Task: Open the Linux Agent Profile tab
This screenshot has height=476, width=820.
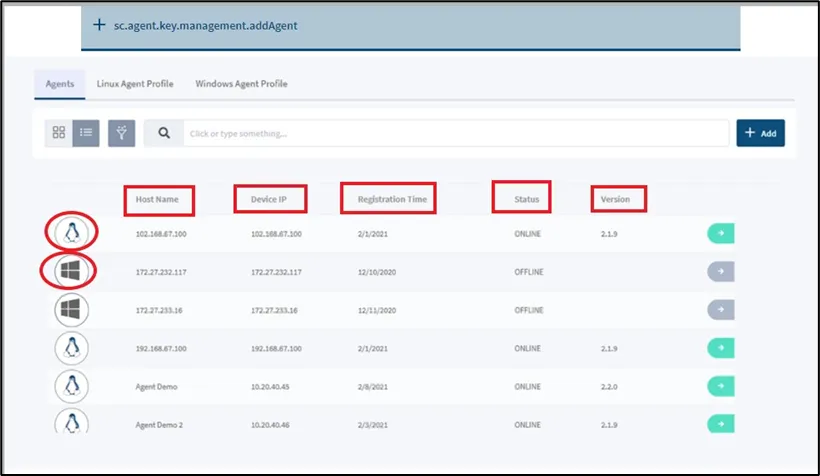Action: (135, 84)
